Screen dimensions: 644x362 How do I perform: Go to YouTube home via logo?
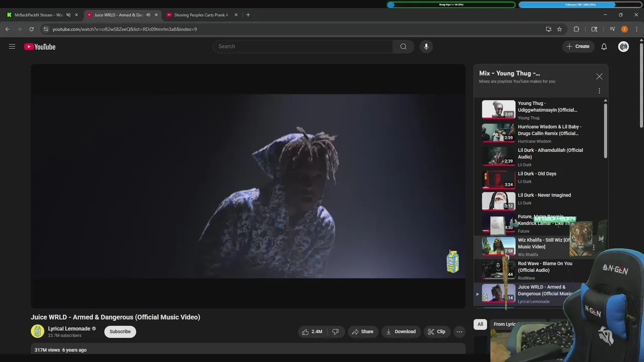tap(40, 47)
